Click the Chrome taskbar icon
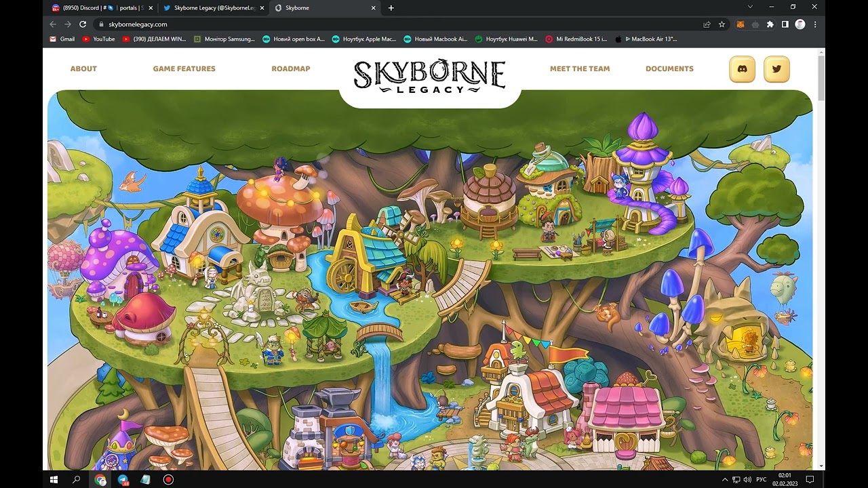 click(x=100, y=479)
